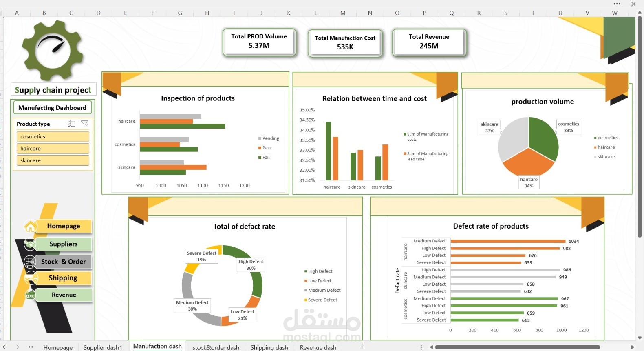644x351 pixels.
Task: Click the Low Defect 21% donut label
Action: pos(243,315)
